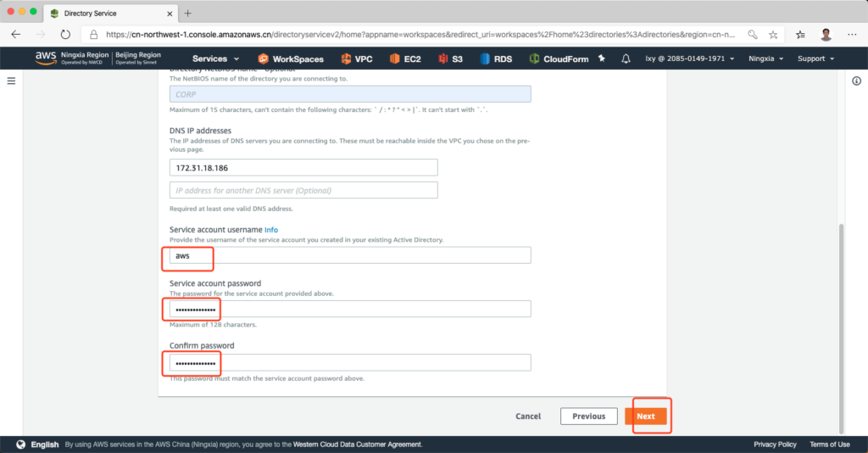Screen dimensions: 868x453
Task: Open the S3 service shortcut
Action: point(451,59)
